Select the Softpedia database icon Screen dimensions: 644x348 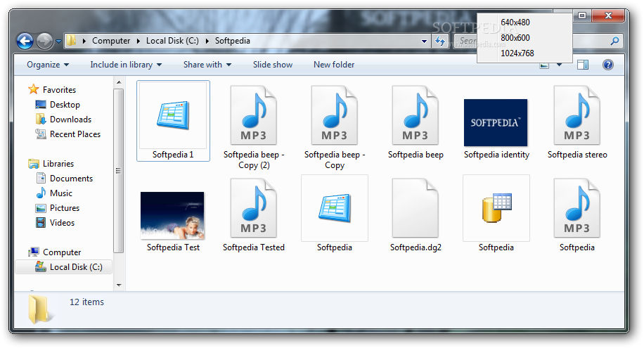coord(496,208)
